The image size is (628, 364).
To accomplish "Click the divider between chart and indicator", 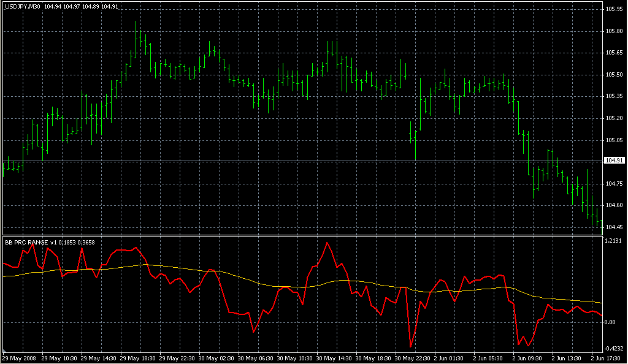I will coord(301,234).
